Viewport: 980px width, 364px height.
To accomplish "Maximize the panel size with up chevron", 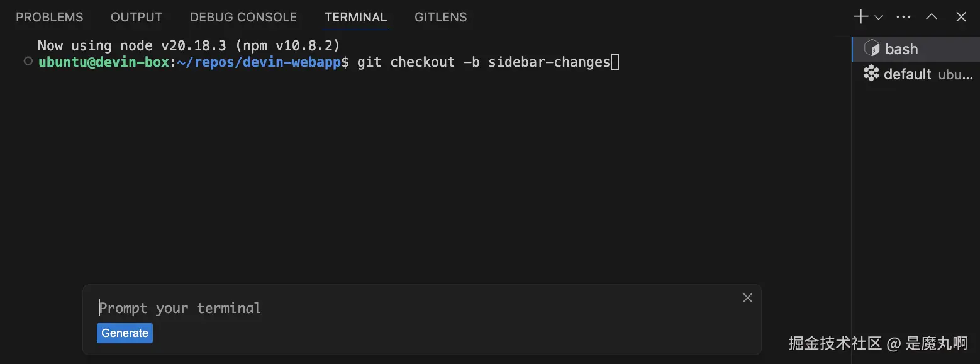I will pos(932,17).
